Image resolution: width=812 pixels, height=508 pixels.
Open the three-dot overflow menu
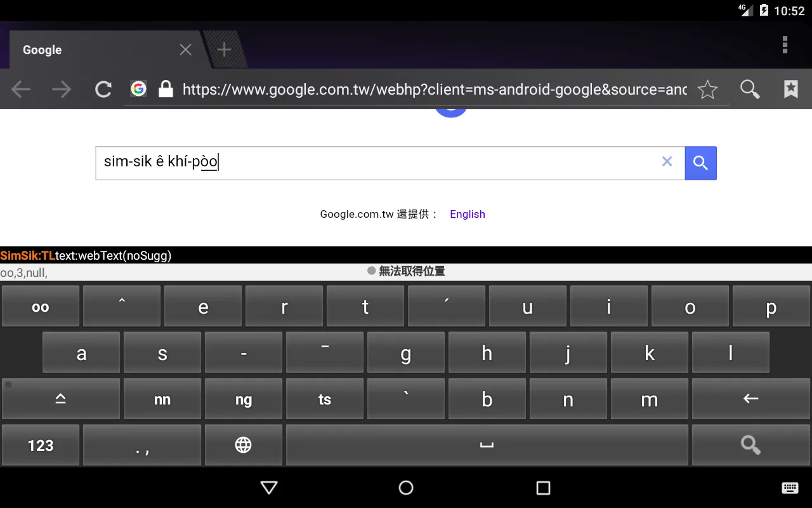click(x=785, y=45)
